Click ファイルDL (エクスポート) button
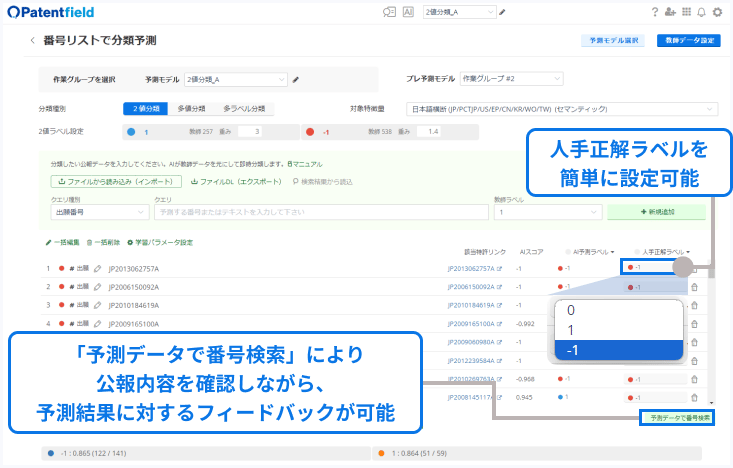 (x=236, y=181)
